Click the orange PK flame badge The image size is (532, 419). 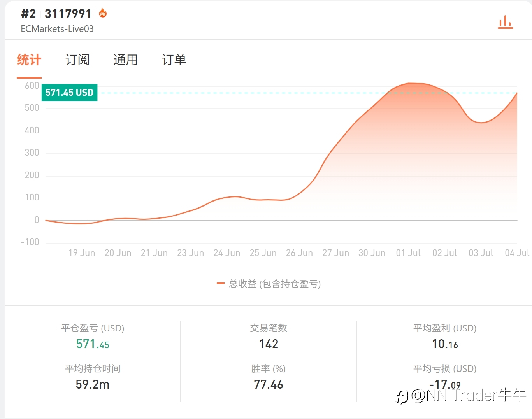click(x=103, y=13)
